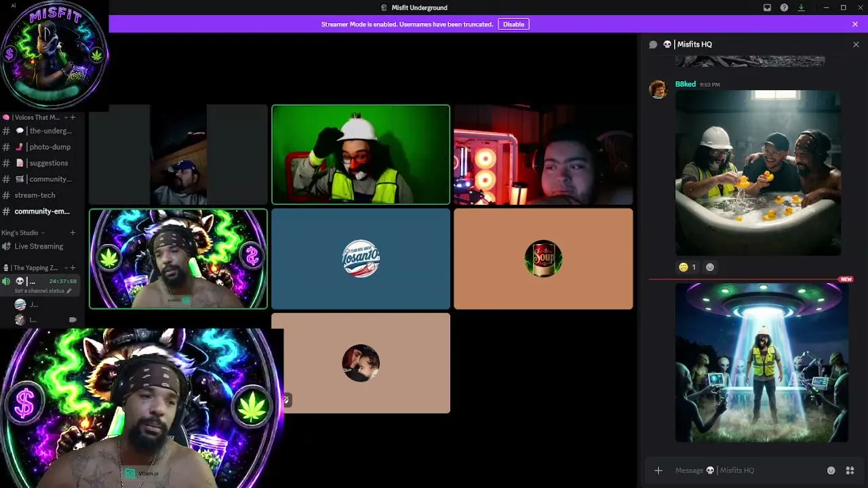The width and height of the screenshot is (868, 488).
Task: Open the UFO abduction image
Action: 762,363
